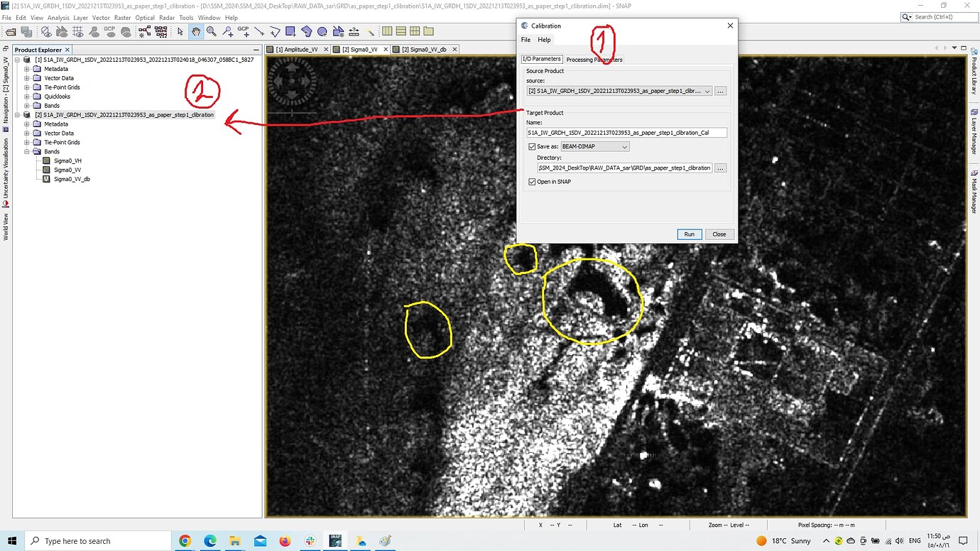Open the source product dropdown in Calibration
The image size is (980, 551).
708,91
